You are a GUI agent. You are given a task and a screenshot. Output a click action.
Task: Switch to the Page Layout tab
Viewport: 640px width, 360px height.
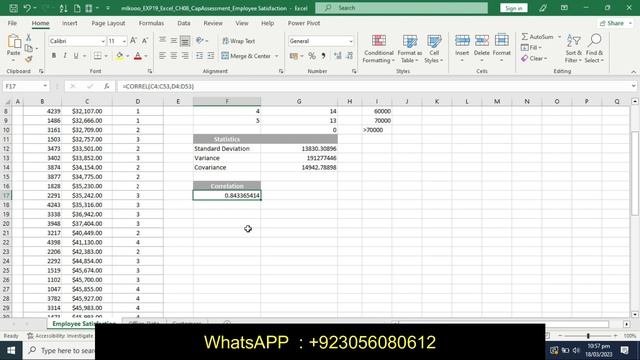point(108,23)
